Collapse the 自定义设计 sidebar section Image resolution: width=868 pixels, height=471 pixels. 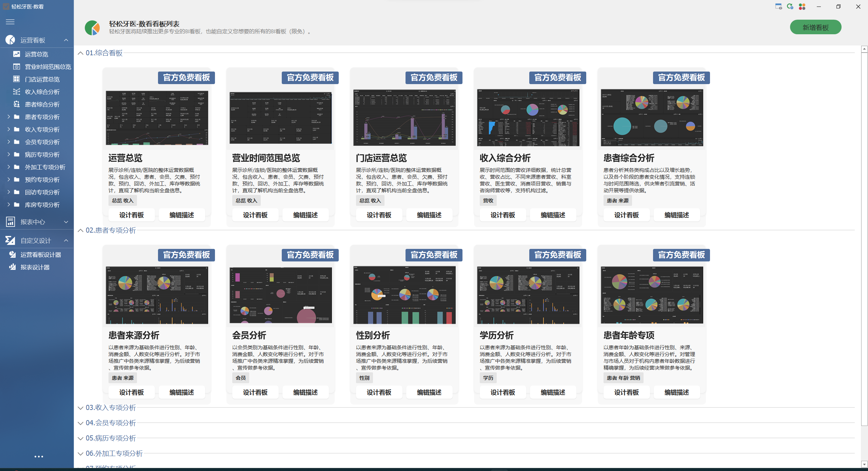(66, 240)
